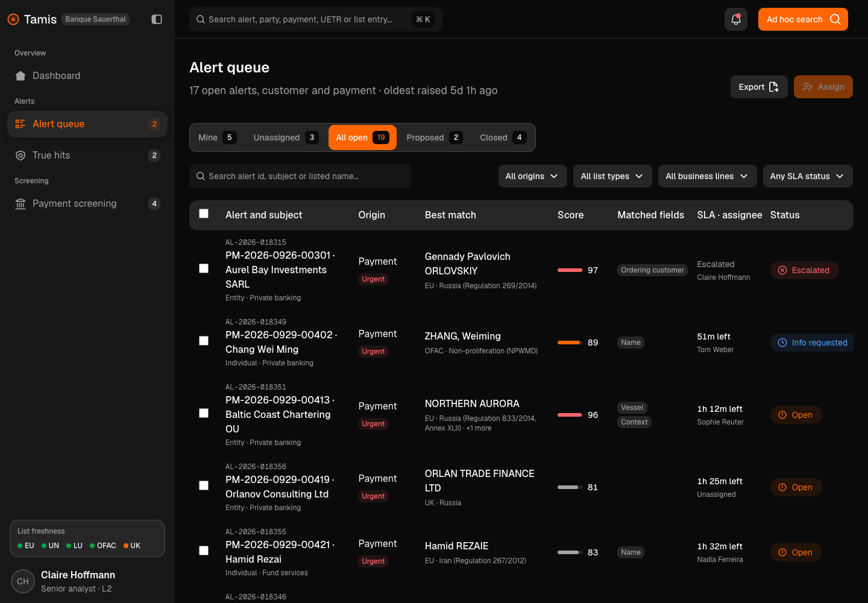868x603 pixels.
Task: Click the Escalated status icon
Action: (782, 270)
